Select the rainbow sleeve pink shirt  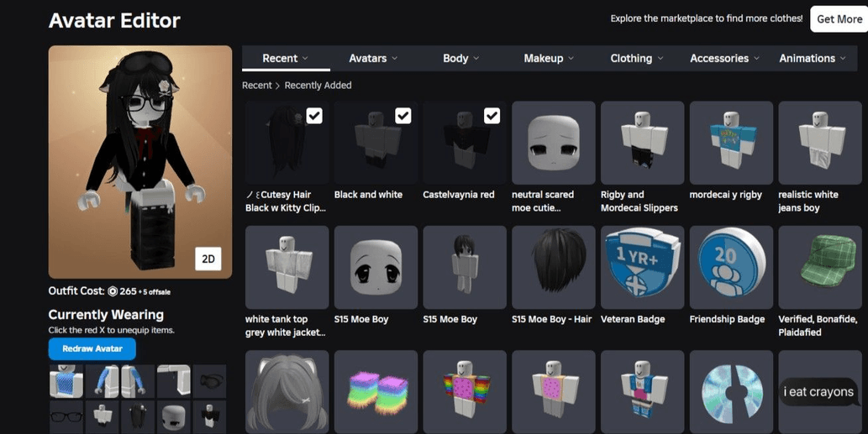point(465,391)
